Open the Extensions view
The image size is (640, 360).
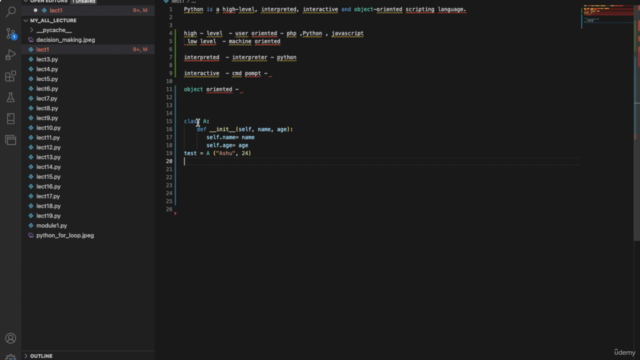point(11,76)
